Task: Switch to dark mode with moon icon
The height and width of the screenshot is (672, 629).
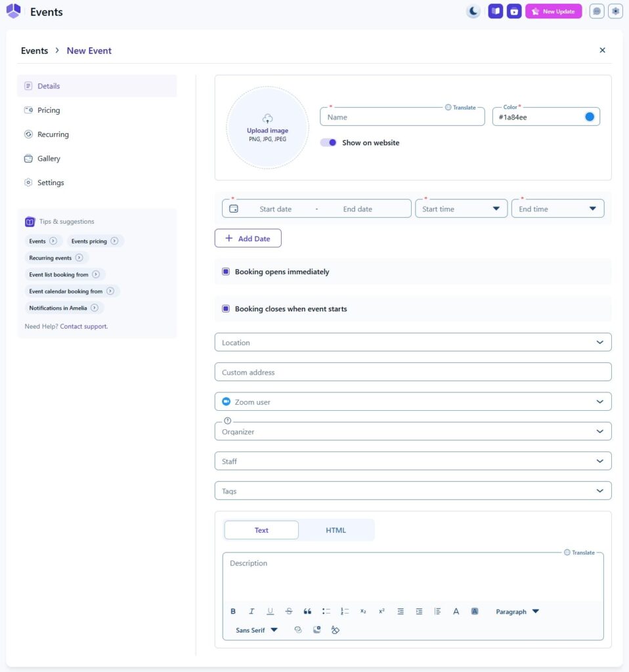Action: point(473,11)
